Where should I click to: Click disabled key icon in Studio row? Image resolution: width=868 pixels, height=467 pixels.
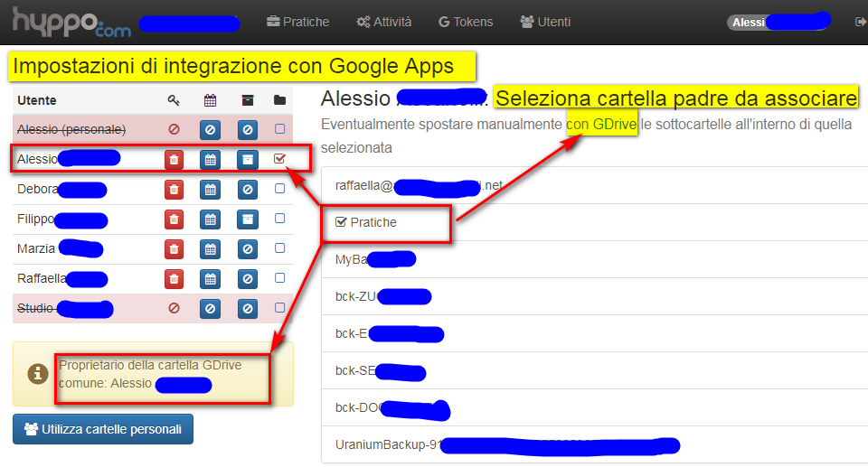pos(174,308)
